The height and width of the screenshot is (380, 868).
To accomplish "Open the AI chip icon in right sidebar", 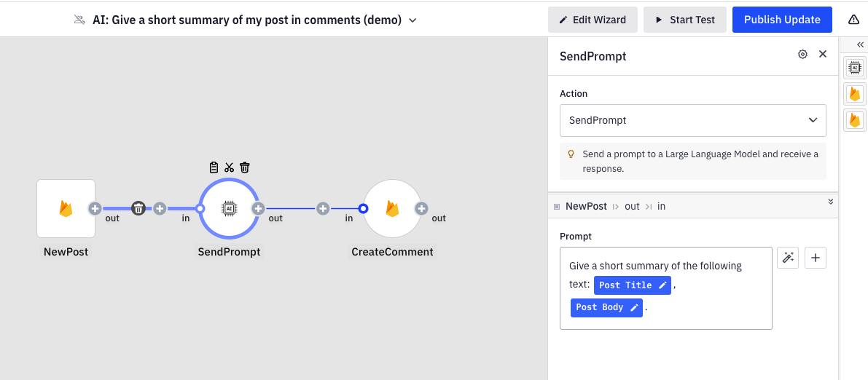I will (x=855, y=68).
